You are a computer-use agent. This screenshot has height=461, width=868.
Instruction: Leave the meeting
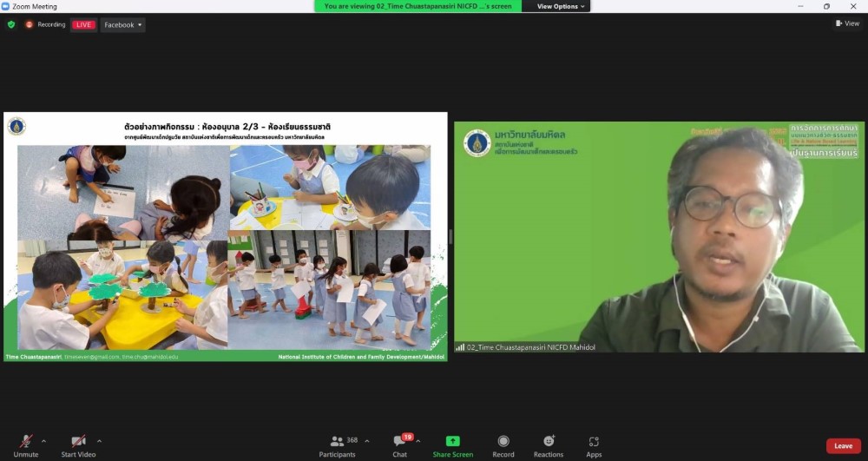click(843, 446)
